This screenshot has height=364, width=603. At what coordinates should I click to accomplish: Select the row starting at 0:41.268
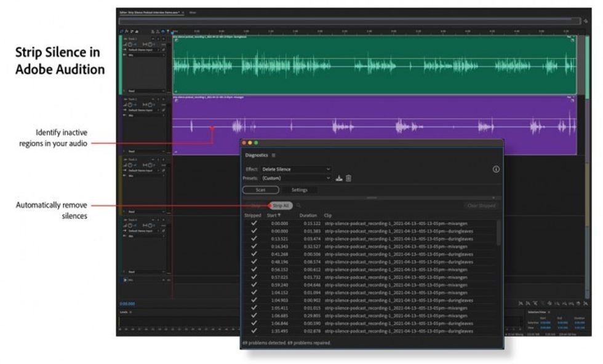point(369,254)
